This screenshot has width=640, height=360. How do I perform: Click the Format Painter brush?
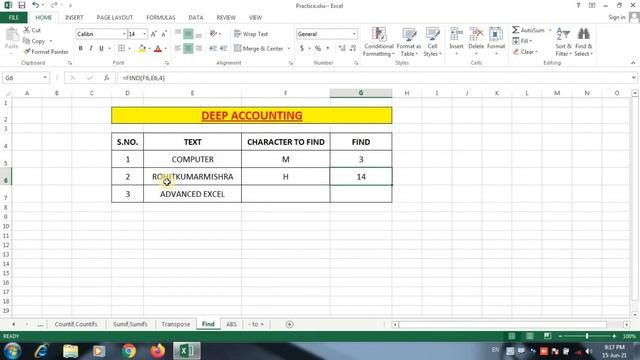point(27,52)
